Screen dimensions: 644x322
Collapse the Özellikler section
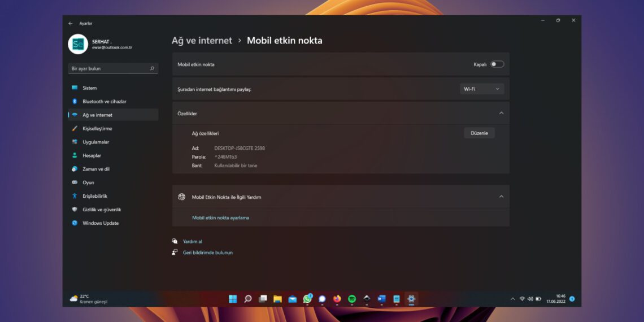point(501,114)
